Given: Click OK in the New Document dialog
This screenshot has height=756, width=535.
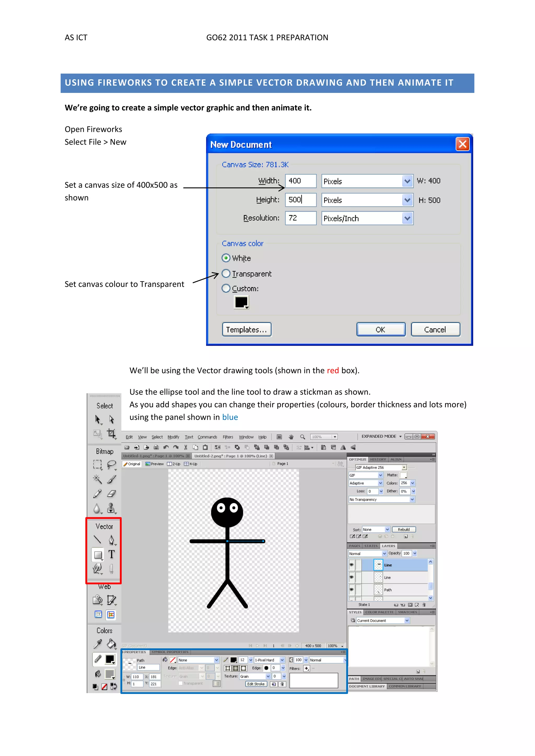Looking at the screenshot, I should tap(381, 330).
